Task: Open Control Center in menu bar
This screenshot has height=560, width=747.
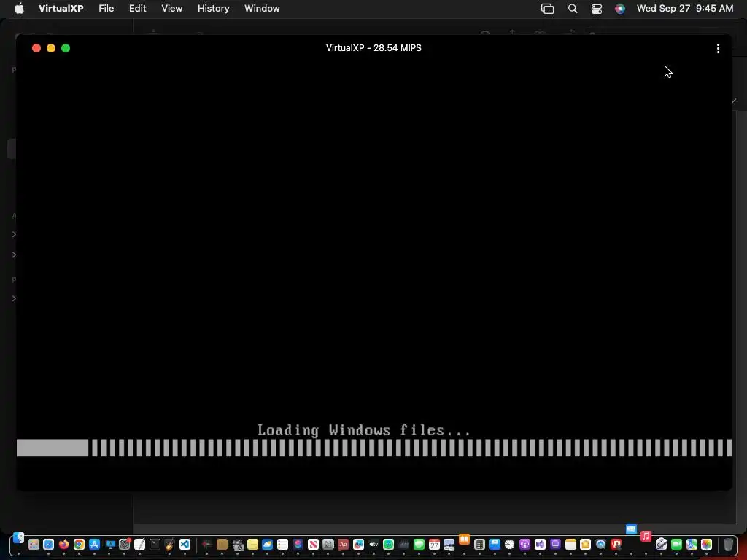Action: (596, 8)
